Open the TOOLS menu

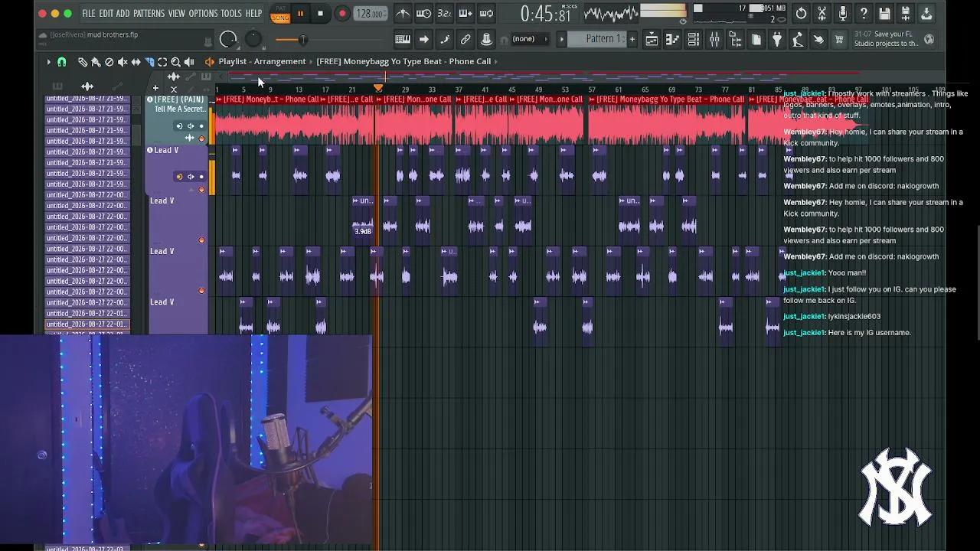[x=231, y=14]
